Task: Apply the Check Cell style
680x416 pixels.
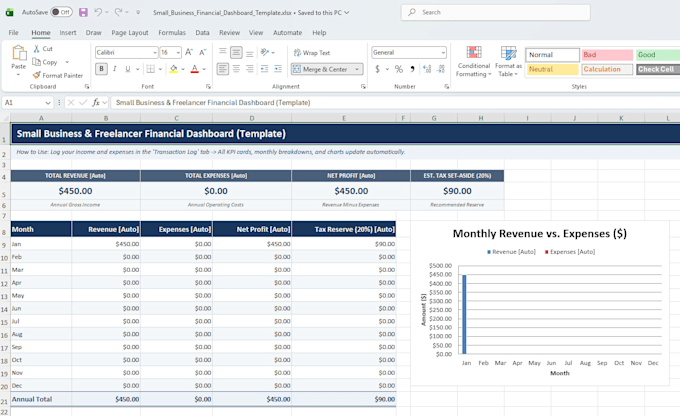Action: (658, 69)
